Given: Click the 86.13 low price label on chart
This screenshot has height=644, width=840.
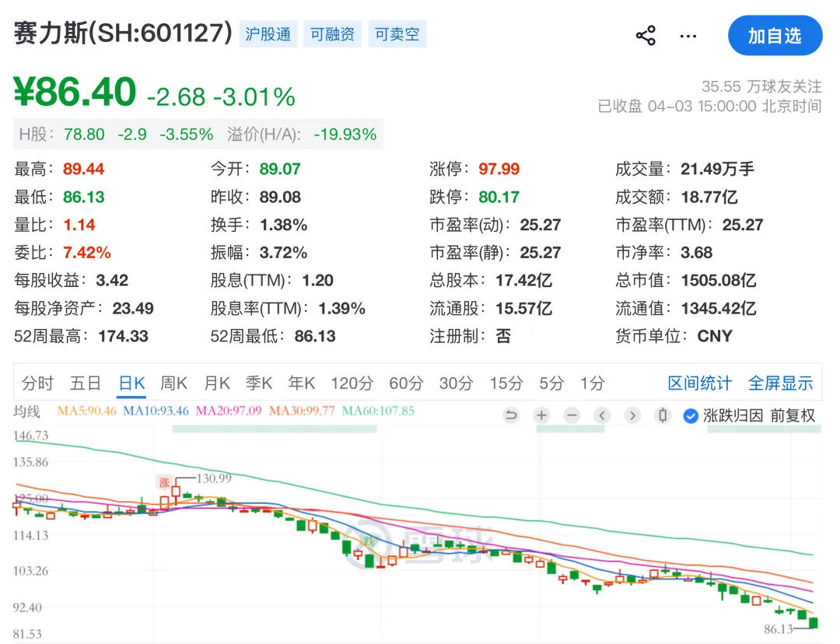Looking at the screenshot, I should (x=779, y=628).
